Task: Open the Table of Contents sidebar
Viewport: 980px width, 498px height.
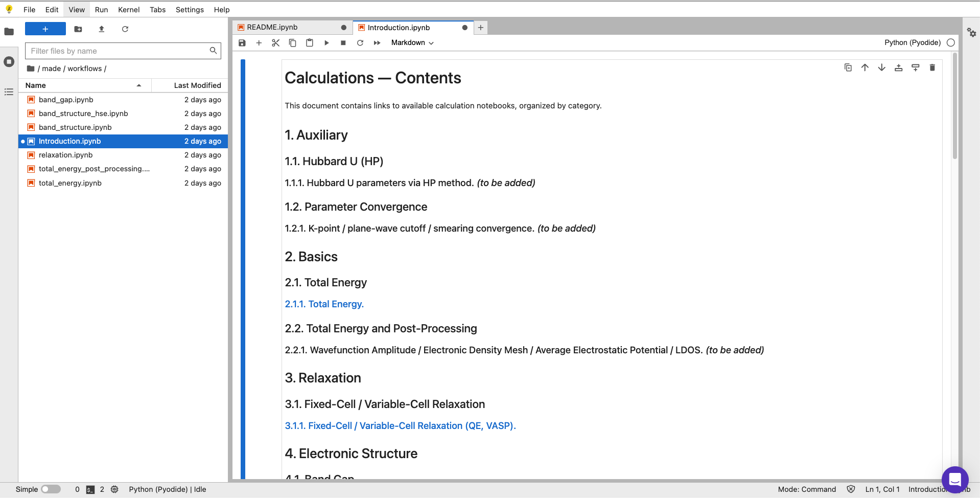Action: (9, 92)
